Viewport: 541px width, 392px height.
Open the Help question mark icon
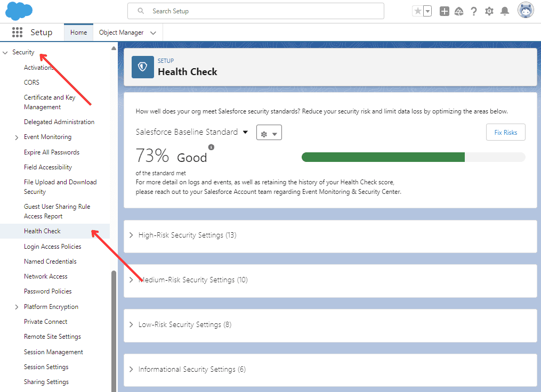[474, 11]
